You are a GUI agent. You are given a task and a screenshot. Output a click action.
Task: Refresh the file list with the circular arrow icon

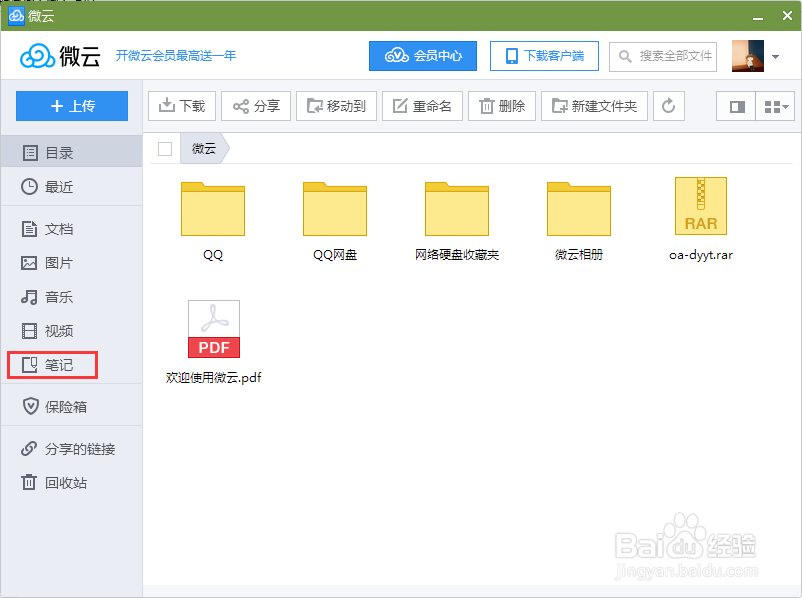tap(669, 106)
